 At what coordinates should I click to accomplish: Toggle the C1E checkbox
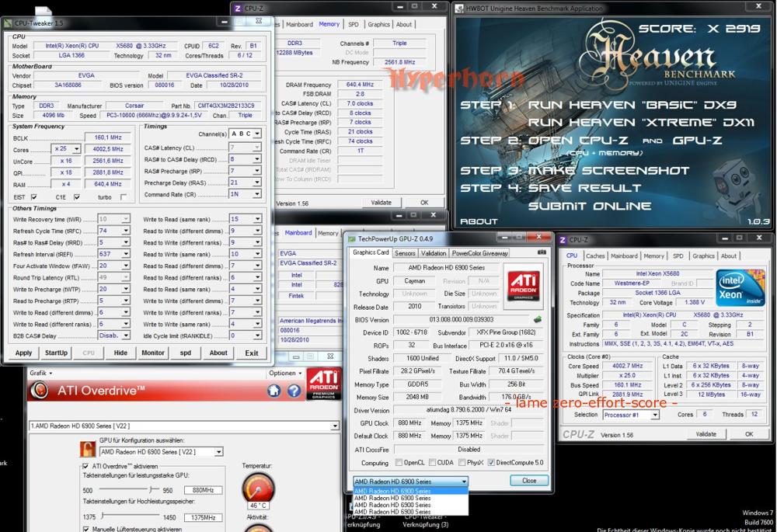77,197
